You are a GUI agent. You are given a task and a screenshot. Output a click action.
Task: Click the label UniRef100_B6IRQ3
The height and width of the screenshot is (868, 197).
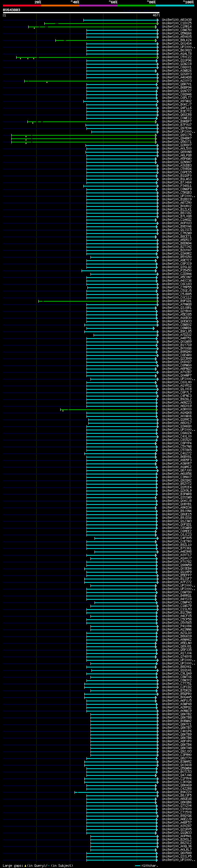pos(177,50)
